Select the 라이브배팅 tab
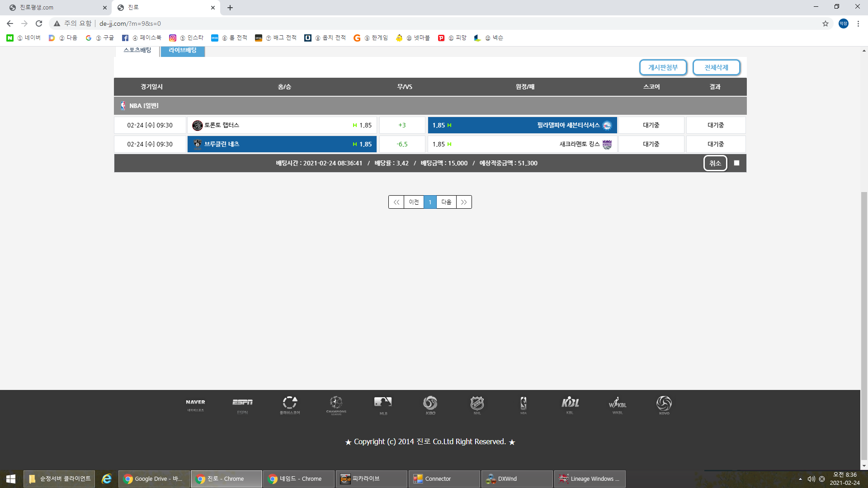The width and height of the screenshot is (868, 488). (183, 50)
